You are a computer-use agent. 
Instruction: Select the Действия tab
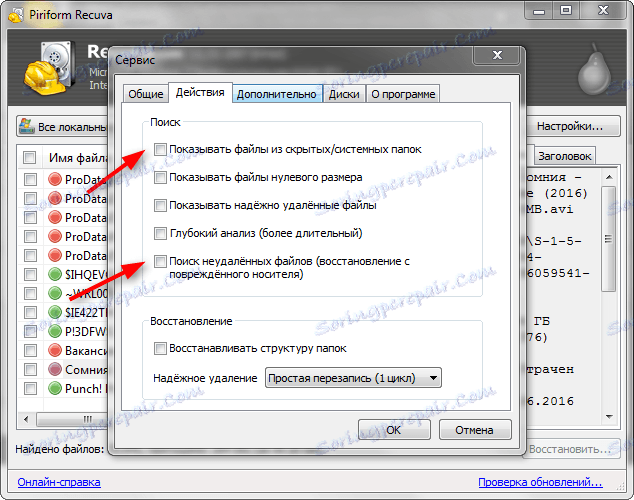[x=200, y=93]
